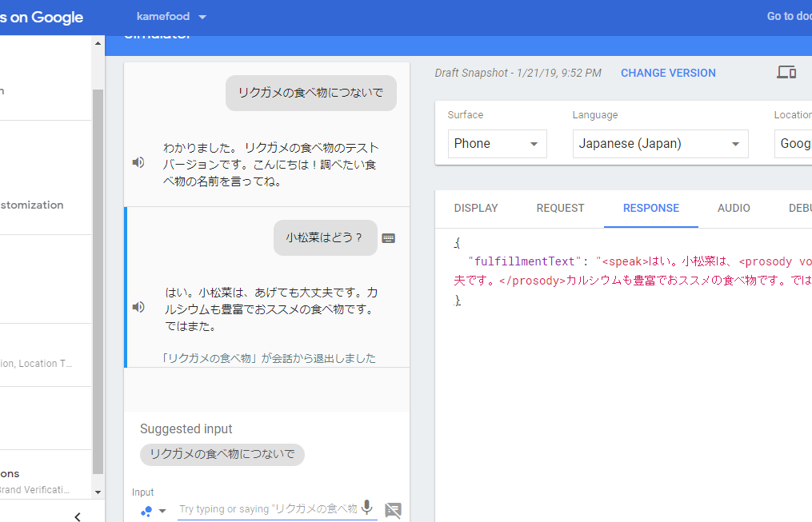The image size is (812, 522).
Task: Open the Location dropdown field
Action: point(794,144)
